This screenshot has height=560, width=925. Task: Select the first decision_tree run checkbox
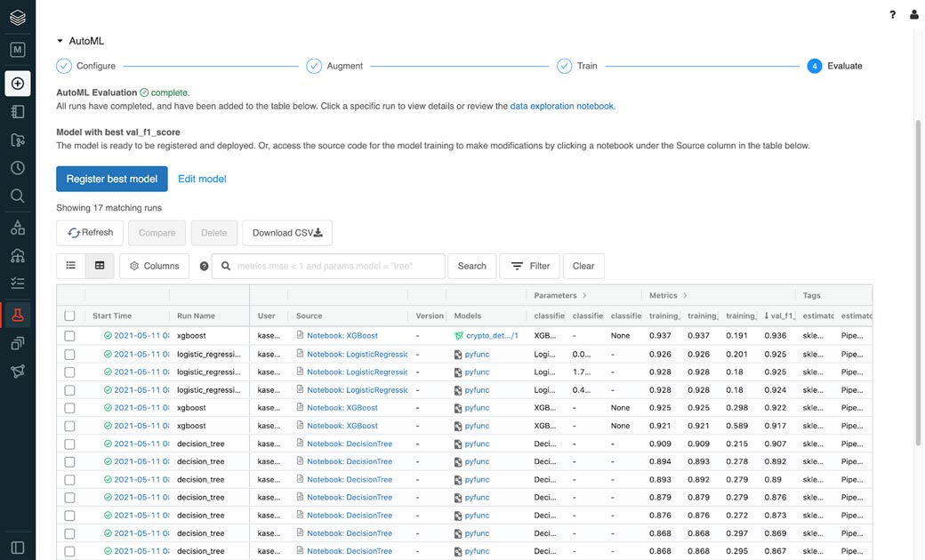pos(69,444)
